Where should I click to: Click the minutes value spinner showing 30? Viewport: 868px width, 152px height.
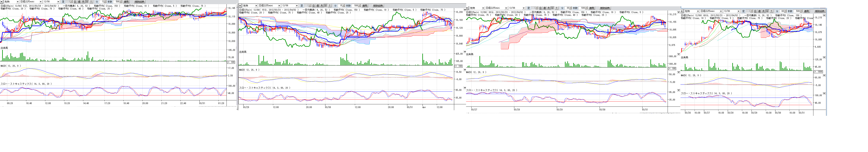coord(569,8)
